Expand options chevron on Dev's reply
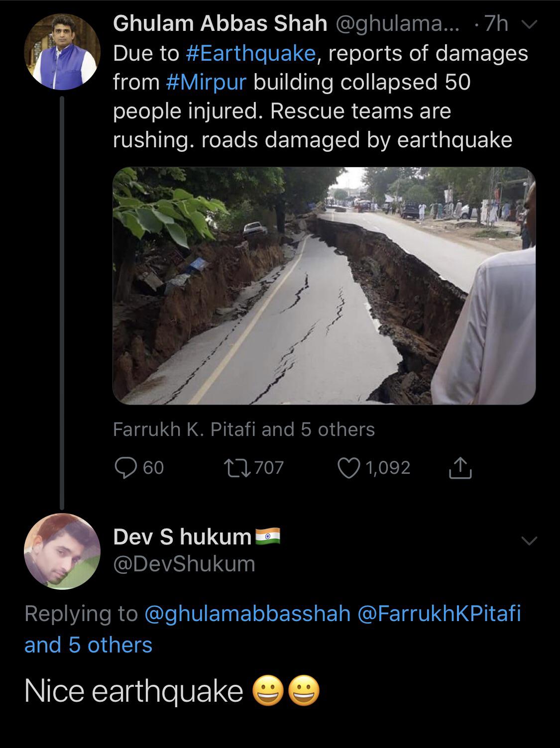Screen dimensions: 560x748 click(529, 540)
